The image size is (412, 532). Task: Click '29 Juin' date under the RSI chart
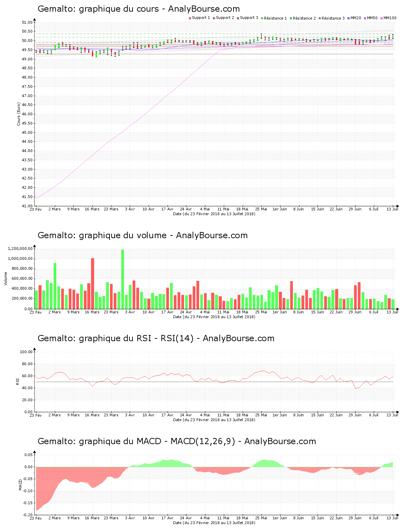(x=355, y=415)
